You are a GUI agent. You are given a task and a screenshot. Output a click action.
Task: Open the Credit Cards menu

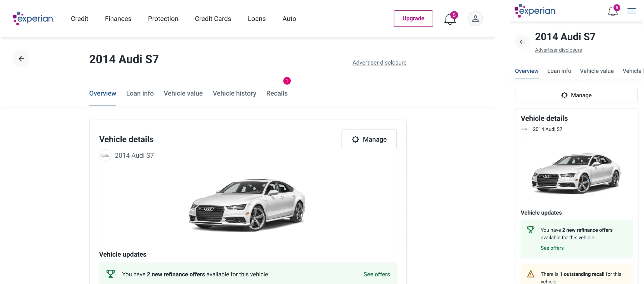tap(213, 19)
